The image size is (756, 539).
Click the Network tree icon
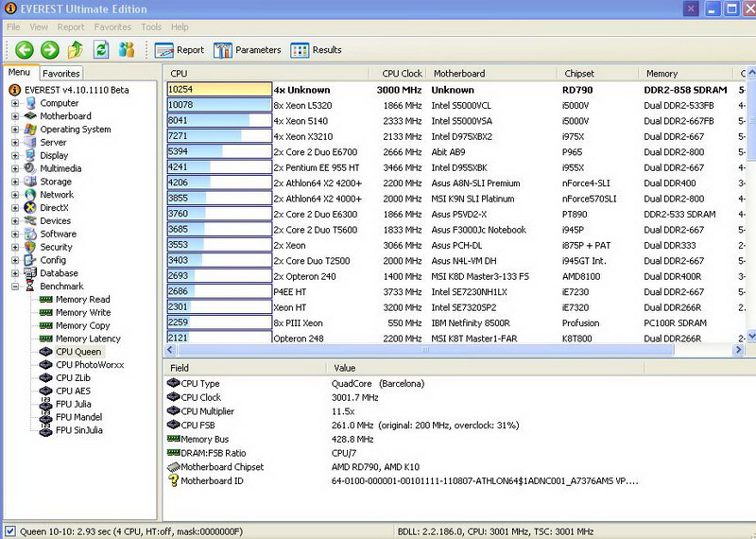(30, 194)
